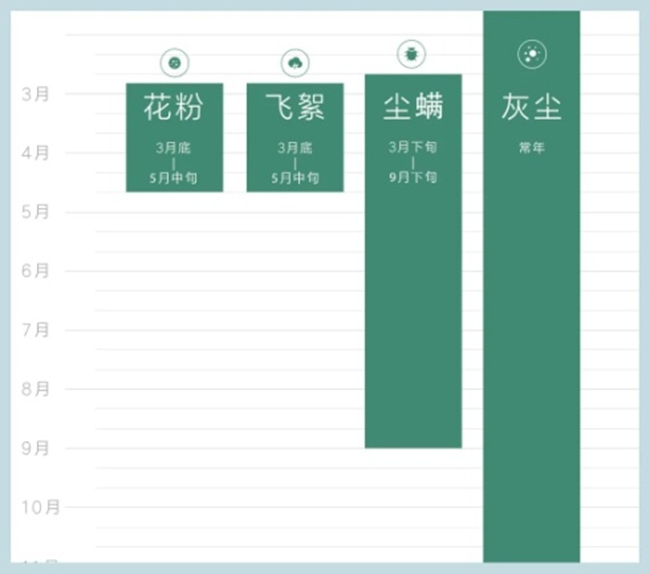Click the dust particles icon above 灰尘
This screenshot has width=650, height=574.
point(532,54)
